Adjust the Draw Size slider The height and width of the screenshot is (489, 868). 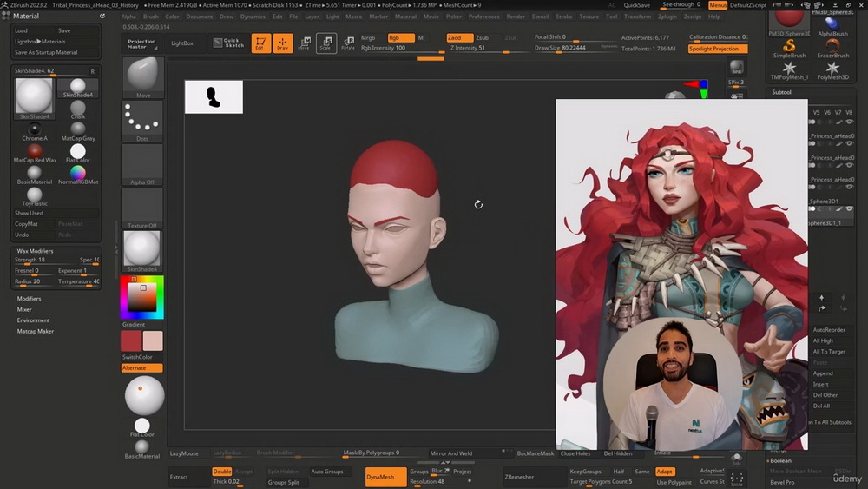[x=575, y=48]
